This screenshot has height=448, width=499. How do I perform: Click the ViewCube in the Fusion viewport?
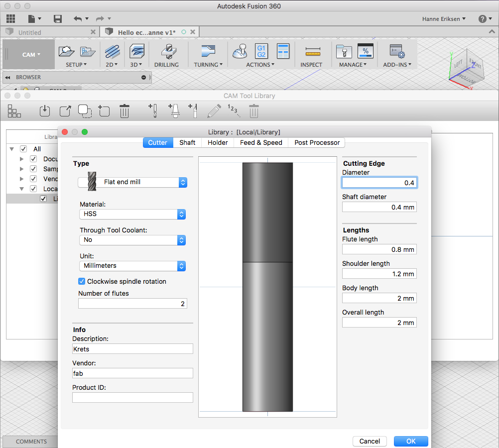click(467, 69)
